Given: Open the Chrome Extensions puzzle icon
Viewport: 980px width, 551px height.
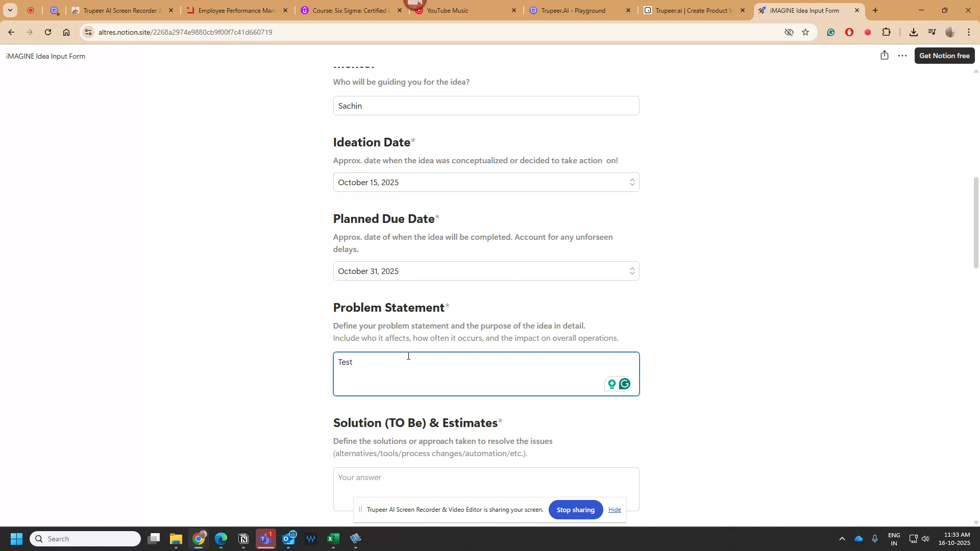Looking at the screenshot, I should pos(887,32).
